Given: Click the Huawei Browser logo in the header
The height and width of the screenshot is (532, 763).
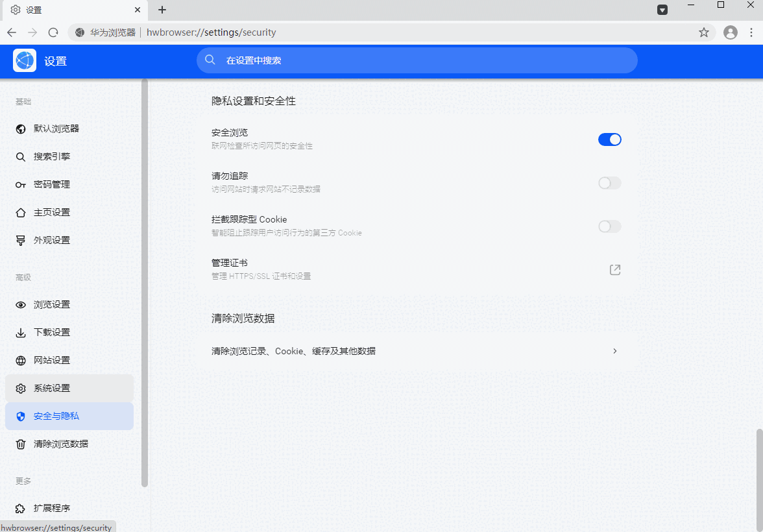Looking at the screenshot, I should pyautogui.click(x=24, y=60).
